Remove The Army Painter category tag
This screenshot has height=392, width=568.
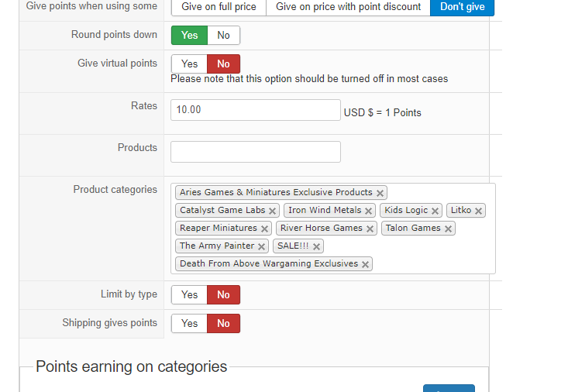pos(262,246)
